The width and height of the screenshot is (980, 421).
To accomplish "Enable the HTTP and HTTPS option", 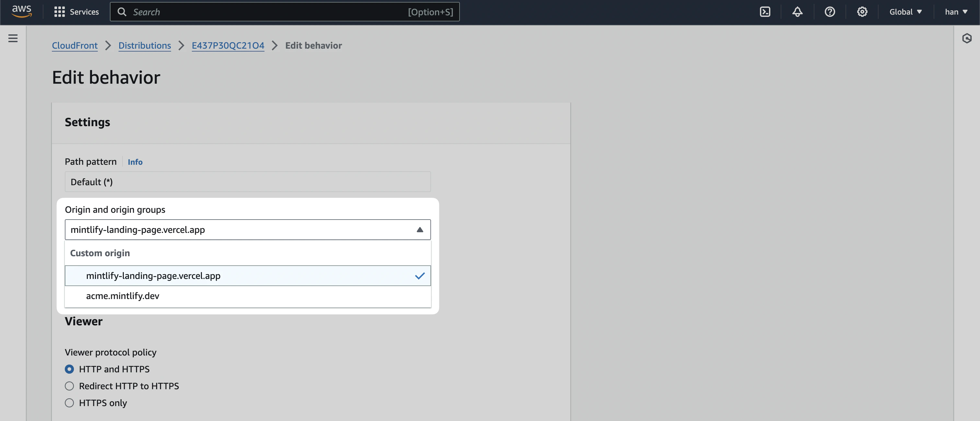I will coord(69,369).
